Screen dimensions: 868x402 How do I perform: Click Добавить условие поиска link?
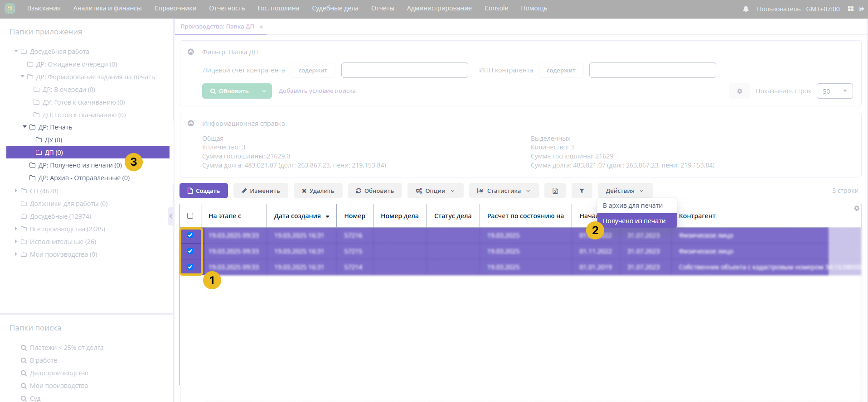tap(317, 91)
